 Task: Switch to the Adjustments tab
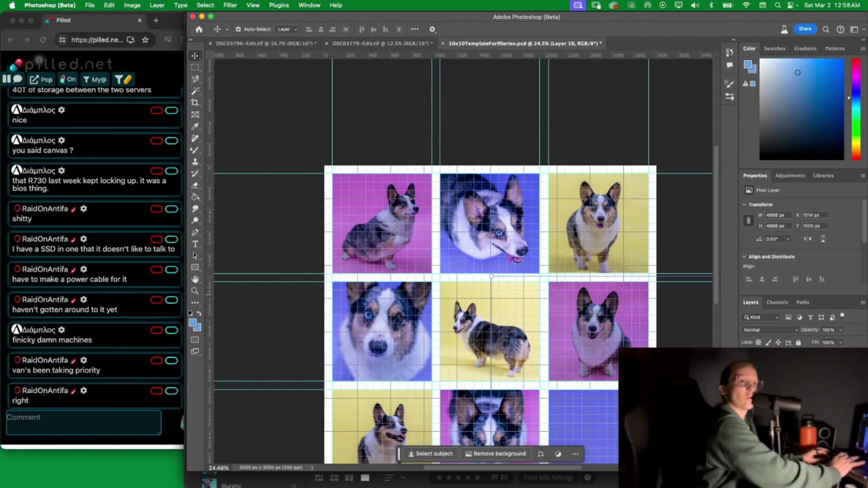click(790, 176)
